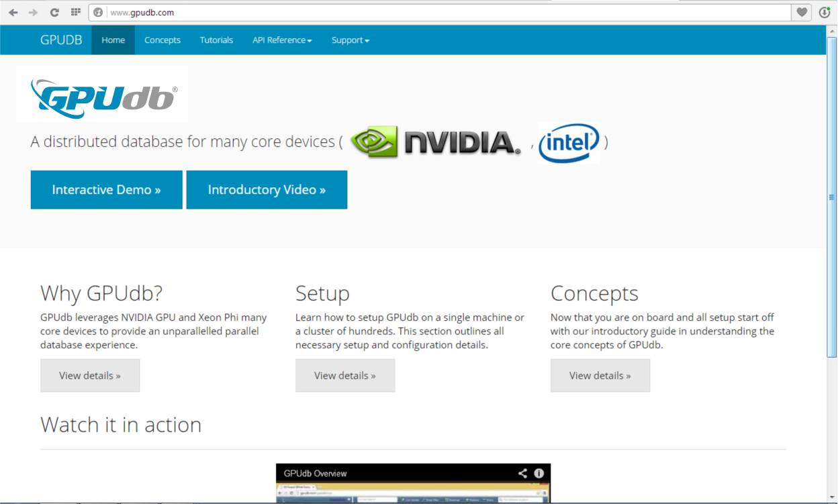Screen dimensions: 838x504
Task: Click the NVIDIA logo
Action: [435, 142]
